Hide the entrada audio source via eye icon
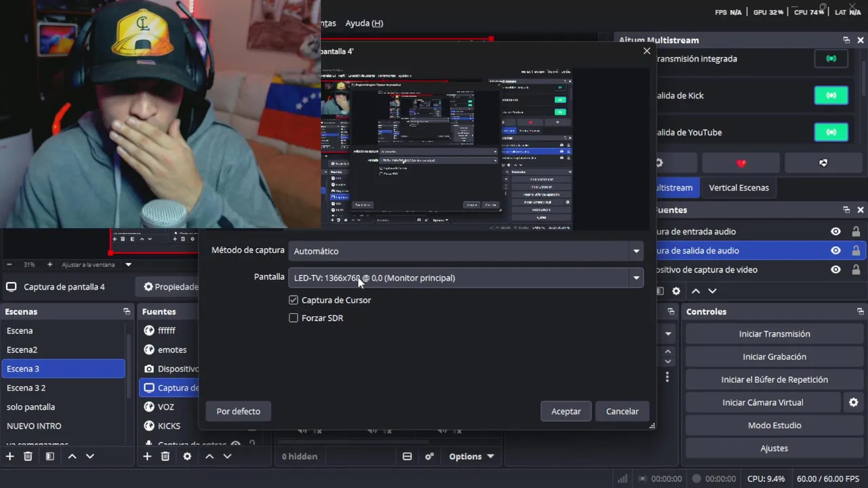Image resolution: width=868 pixels, height=488 pixels. pos(835,231)
